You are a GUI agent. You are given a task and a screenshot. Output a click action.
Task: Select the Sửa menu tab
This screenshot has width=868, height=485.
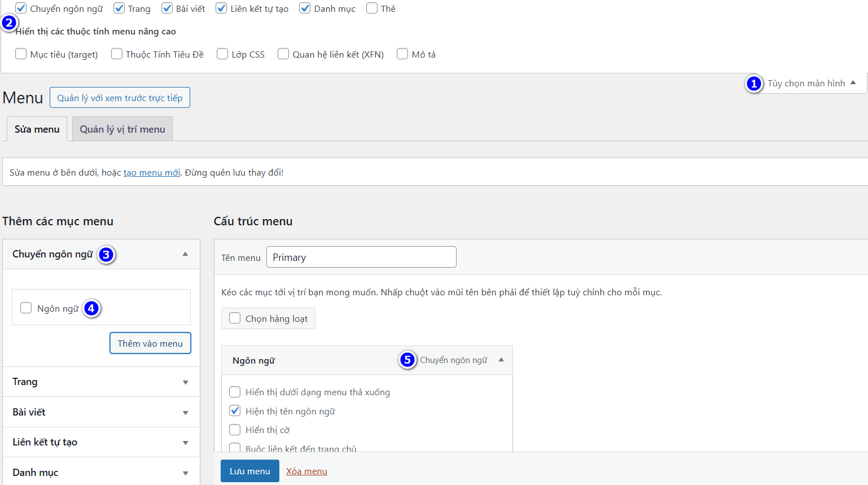37,129
